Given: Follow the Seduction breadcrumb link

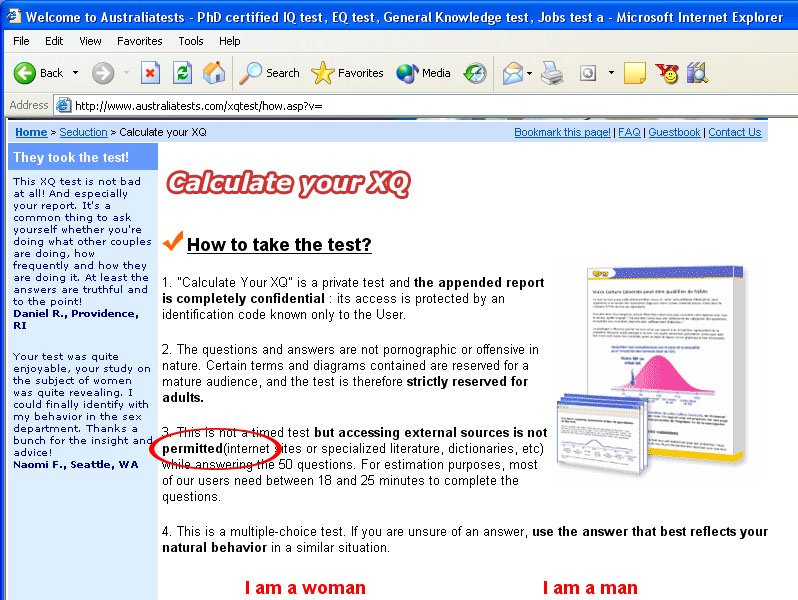Looking at the screenshot, I should [x=83, y=132].
